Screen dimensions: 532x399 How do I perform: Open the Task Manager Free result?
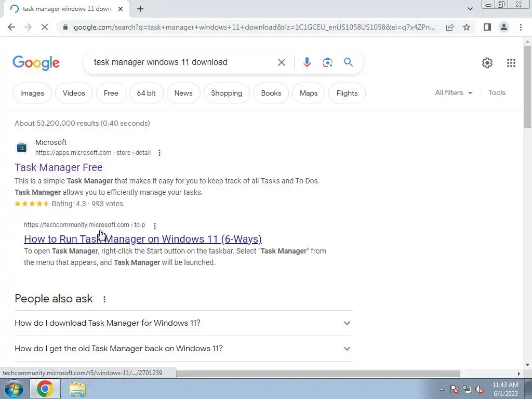coord(59,167)
